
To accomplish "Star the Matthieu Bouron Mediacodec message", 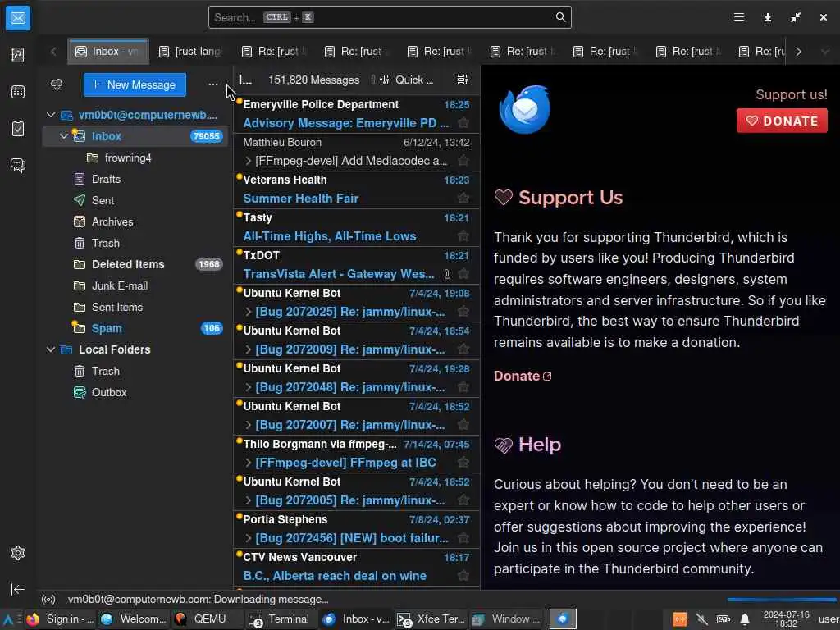I will tap(463, 161).
